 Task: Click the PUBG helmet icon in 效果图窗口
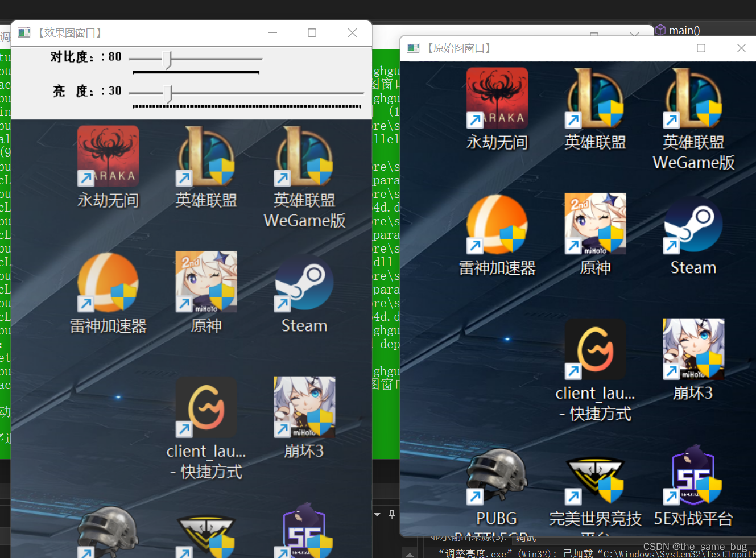click(x=108, y=531)
